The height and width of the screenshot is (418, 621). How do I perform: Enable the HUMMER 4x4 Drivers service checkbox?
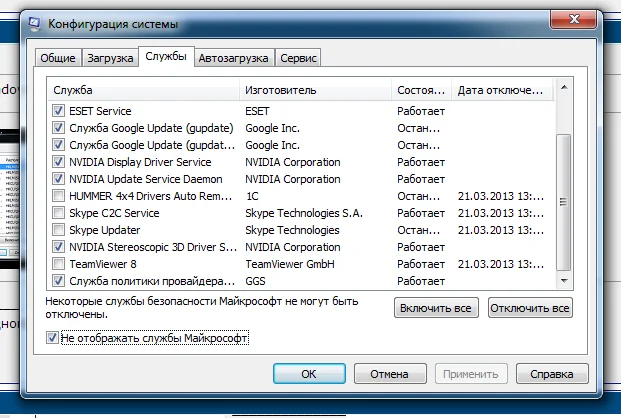point(58,196)
